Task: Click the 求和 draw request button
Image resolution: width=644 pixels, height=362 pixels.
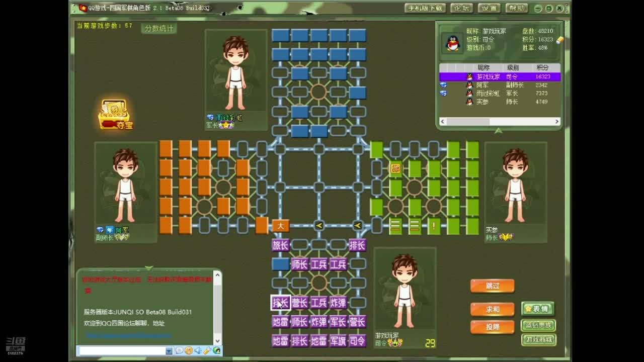Action: point(493,309)
